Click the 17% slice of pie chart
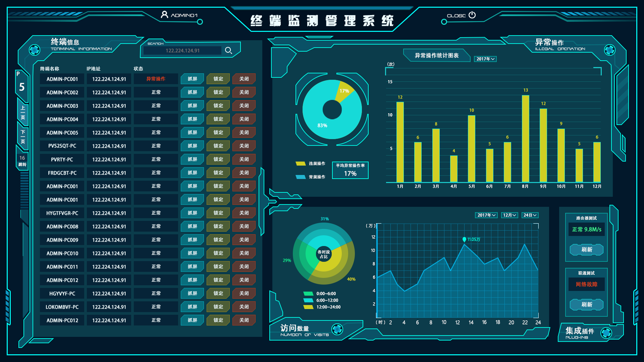Viewport: 644px width, 362px height. pyautogui.click(x=344, y=91)
